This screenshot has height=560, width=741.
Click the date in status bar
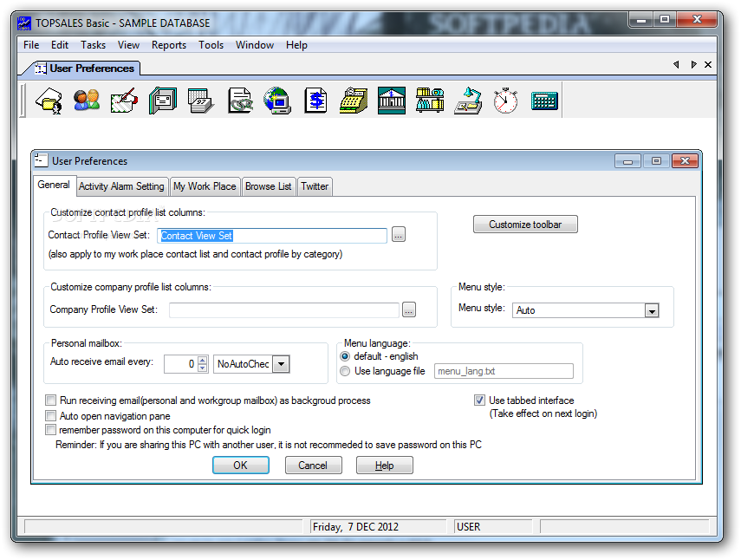coord(355,526)
